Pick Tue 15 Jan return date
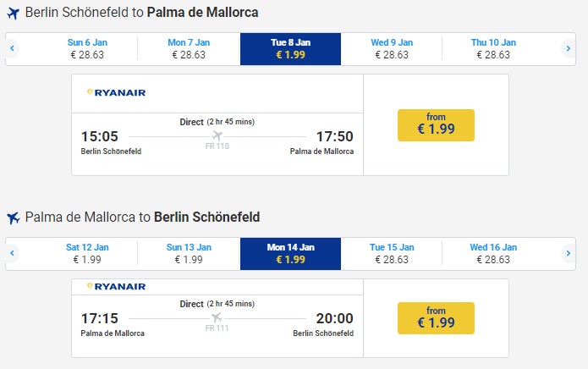Image resolution: width=588 pixels, height=369 pixels. click(x=392, y=253)
